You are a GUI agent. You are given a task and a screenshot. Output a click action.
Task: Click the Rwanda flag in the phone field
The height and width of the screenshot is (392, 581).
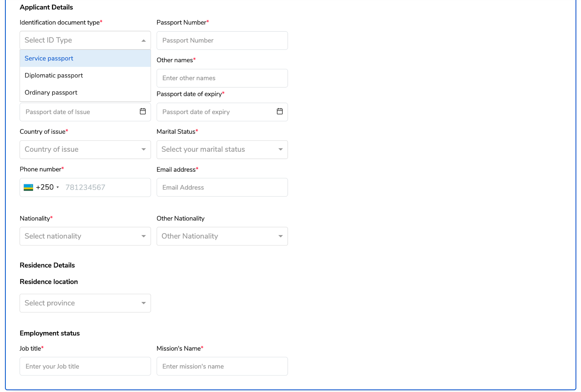point(29,187)
